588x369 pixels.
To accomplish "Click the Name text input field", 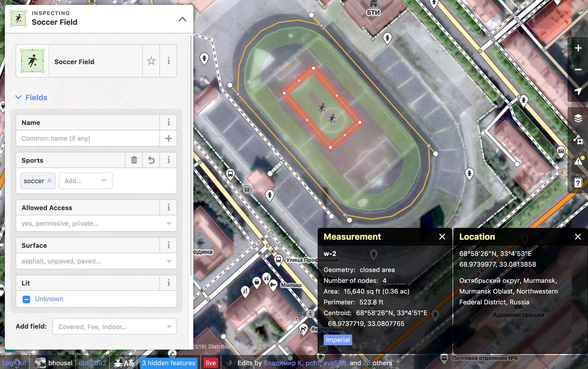I will point(88,138).
